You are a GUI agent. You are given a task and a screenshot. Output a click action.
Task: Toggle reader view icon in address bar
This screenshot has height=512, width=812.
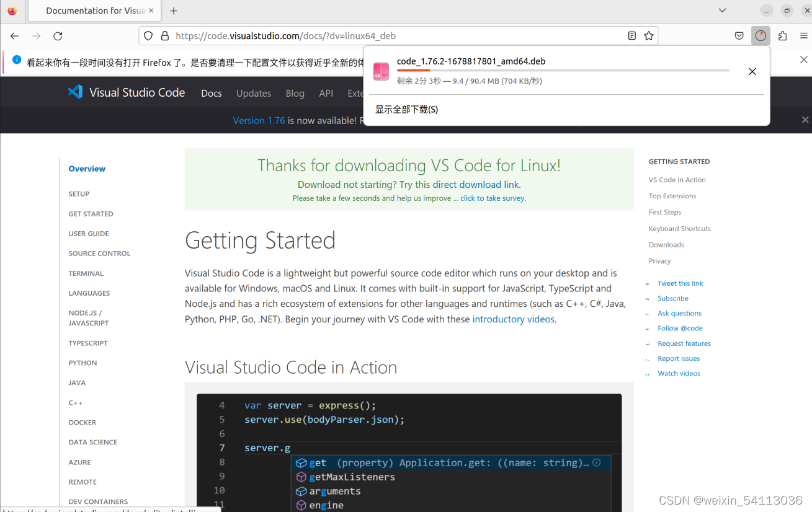632,36
